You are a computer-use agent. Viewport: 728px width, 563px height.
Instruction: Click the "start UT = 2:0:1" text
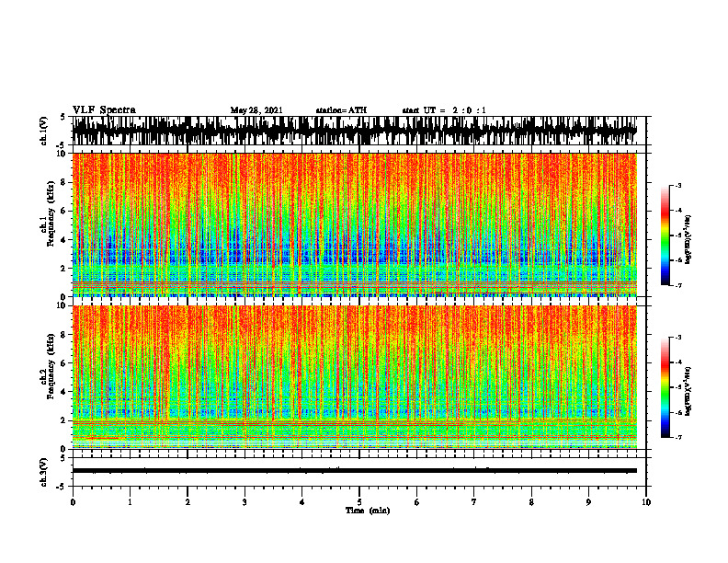tap(444, 110)
